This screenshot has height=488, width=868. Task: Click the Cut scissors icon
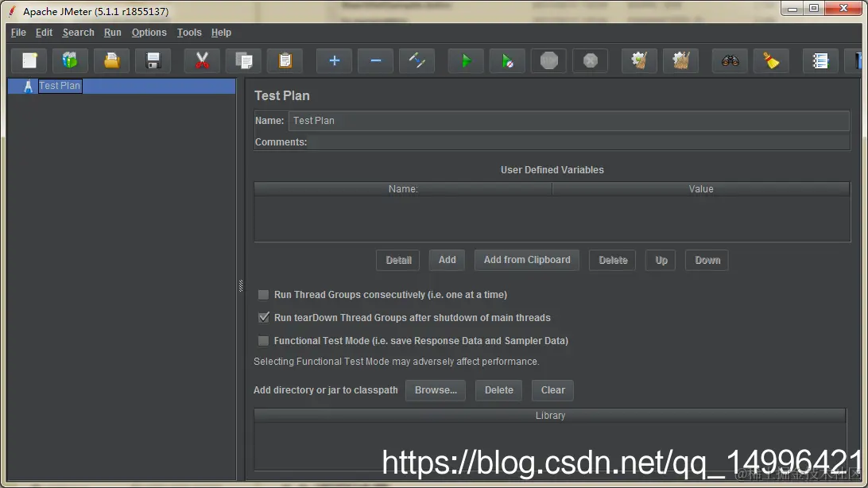[x=202, y=60]
